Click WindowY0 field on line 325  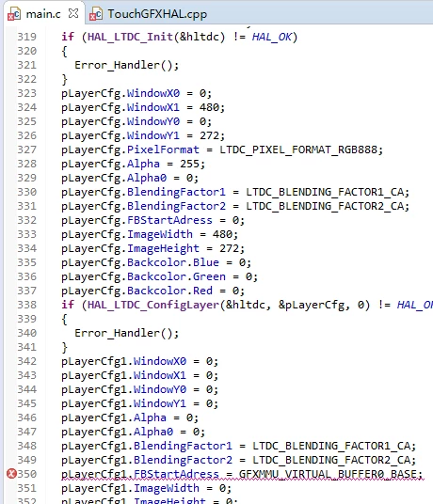[153, 121]
